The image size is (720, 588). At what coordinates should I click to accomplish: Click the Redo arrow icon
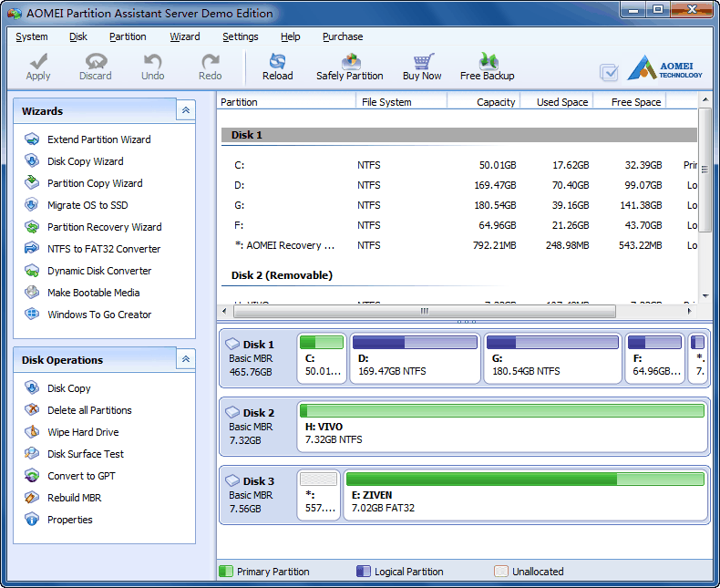211,61
